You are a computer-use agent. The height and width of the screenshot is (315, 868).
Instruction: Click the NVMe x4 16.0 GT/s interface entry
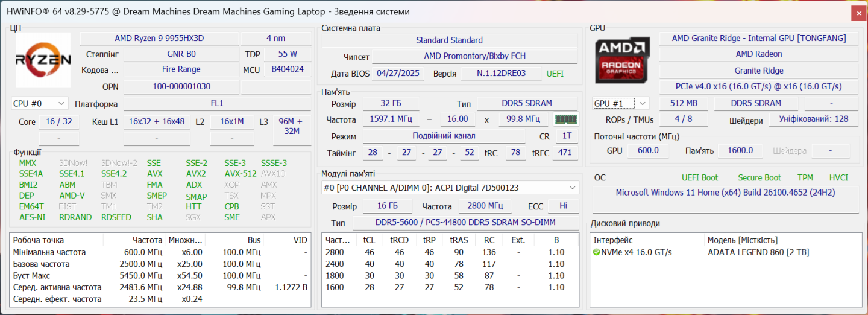coord(637,252)
